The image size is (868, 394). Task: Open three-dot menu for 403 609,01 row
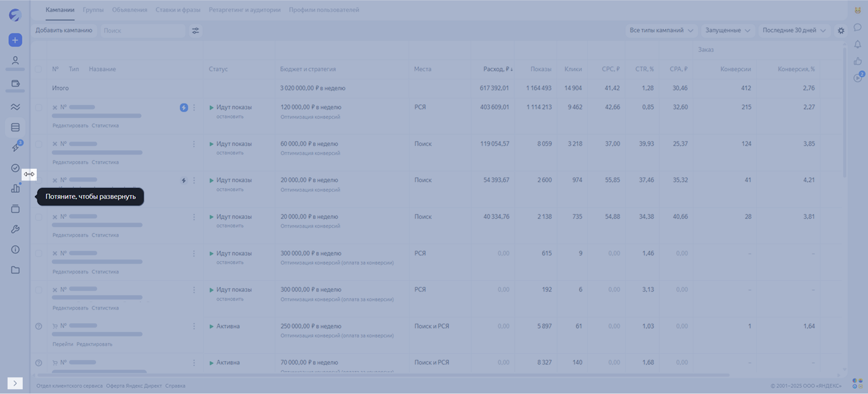pos(194,108)
